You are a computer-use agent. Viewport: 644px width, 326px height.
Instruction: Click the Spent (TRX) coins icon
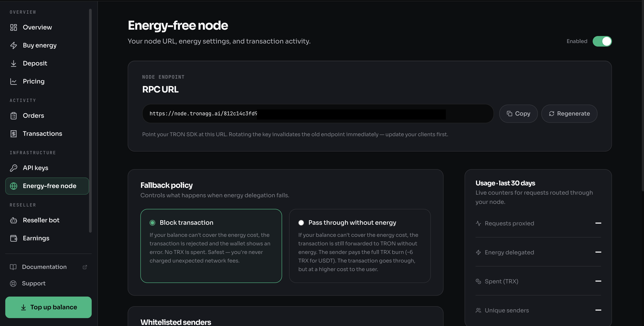point(478,281)
